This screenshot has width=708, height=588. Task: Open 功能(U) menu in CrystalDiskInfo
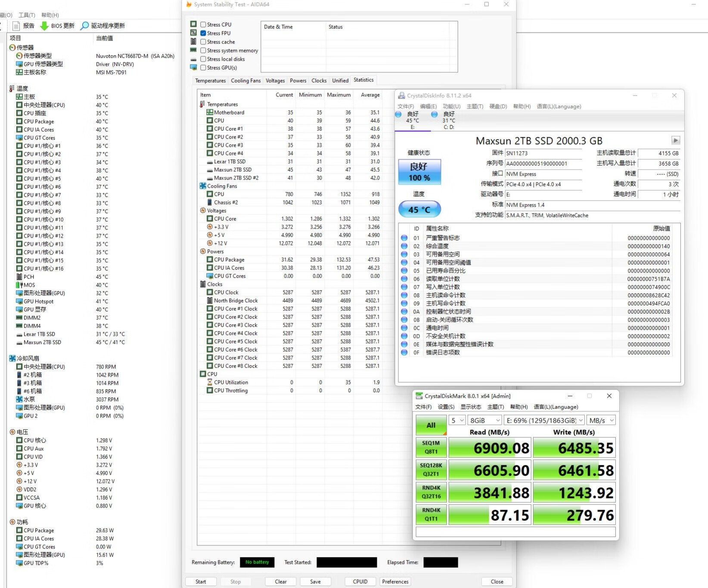(x=452, y=106)
